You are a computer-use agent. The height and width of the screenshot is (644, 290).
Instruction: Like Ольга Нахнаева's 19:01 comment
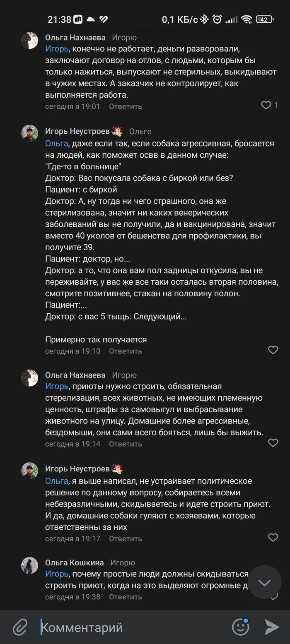tap(266, 105)
